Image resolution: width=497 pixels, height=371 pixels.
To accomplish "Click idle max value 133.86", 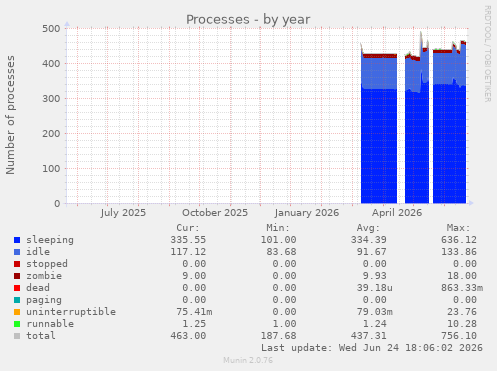I will click(459, 252).
